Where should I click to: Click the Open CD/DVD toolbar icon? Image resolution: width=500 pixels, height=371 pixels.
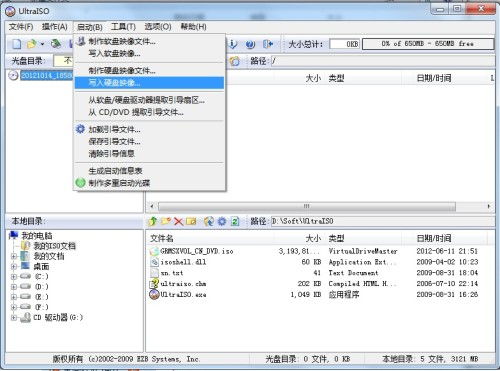(56, 44)
